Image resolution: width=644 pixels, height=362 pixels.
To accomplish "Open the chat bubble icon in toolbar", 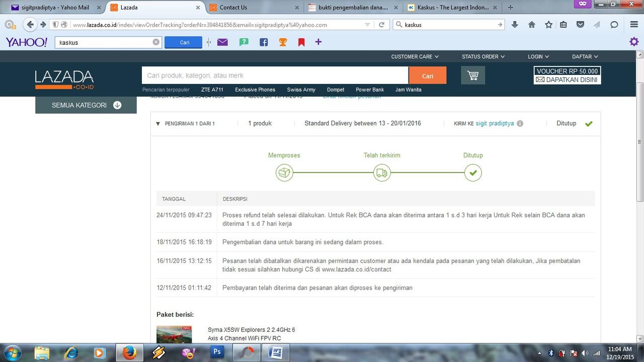I will pos(614,24).
